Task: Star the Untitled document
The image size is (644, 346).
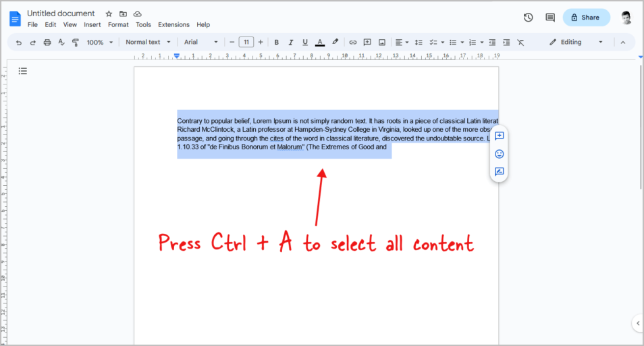Action: tap(109, 14)
